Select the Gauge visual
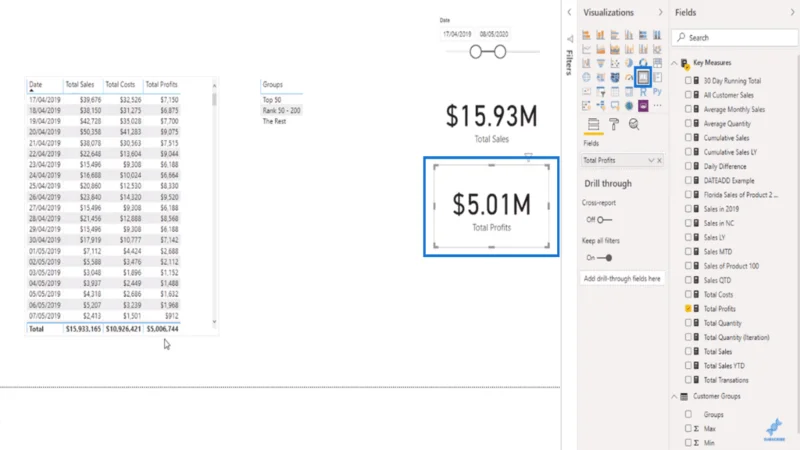The width and height of the screenshot is (800, 450). (629, 78)
